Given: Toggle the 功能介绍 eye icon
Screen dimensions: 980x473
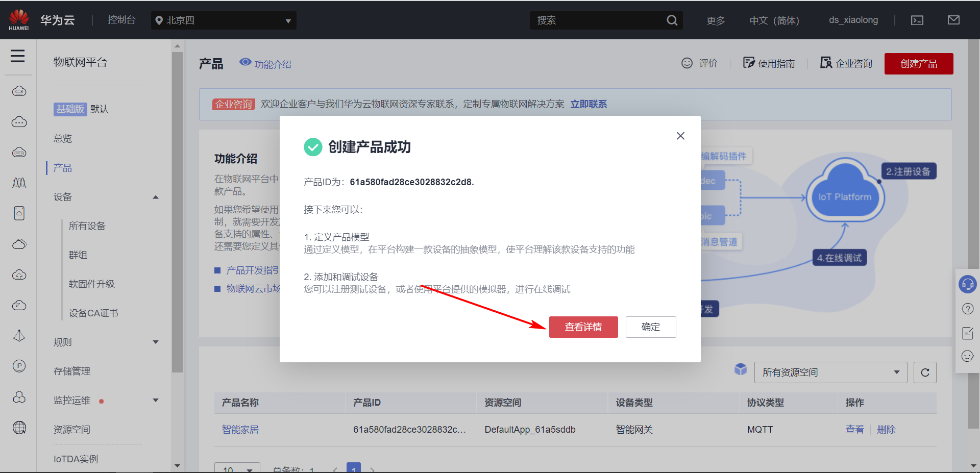Looking at the screenshot, I should pyautogui.click(x=246, y=62).
